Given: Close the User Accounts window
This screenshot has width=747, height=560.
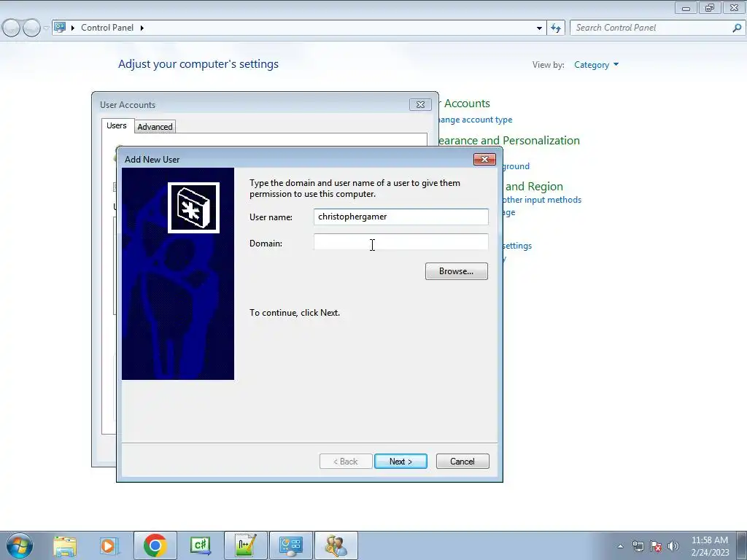Looking at the screenshot, I should click(420, 105).
